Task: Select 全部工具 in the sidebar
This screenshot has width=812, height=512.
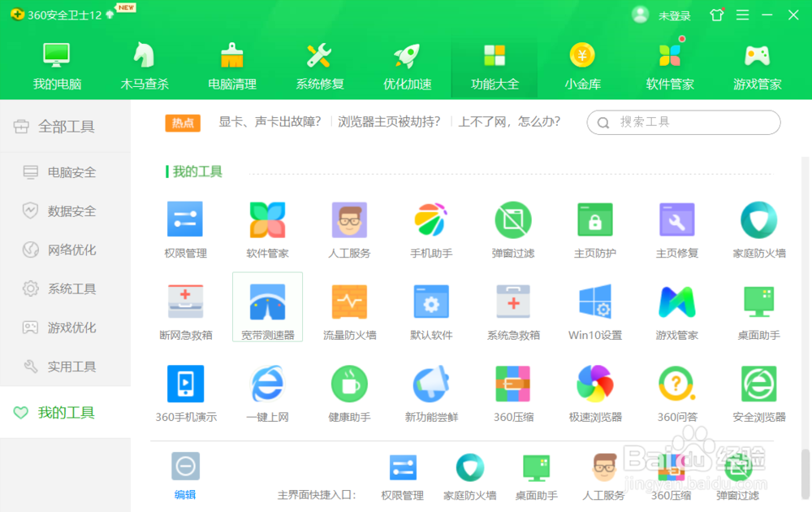Action: 65,127
